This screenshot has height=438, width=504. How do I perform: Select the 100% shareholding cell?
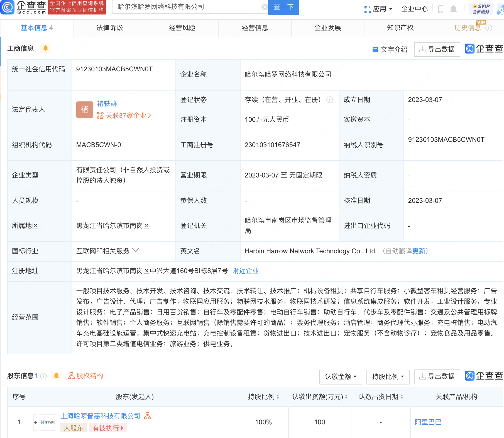tap(263, 422)
